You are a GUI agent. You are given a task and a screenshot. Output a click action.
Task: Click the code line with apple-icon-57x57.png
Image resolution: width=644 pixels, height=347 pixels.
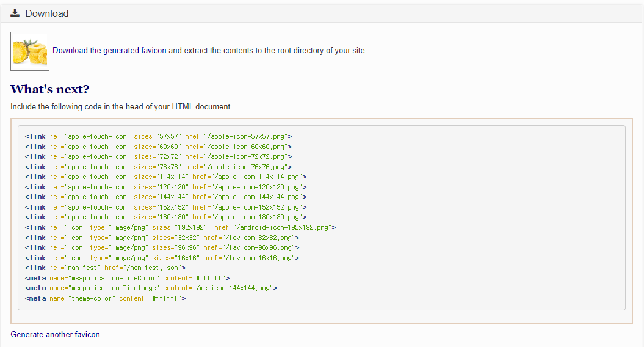coord(159,136)
